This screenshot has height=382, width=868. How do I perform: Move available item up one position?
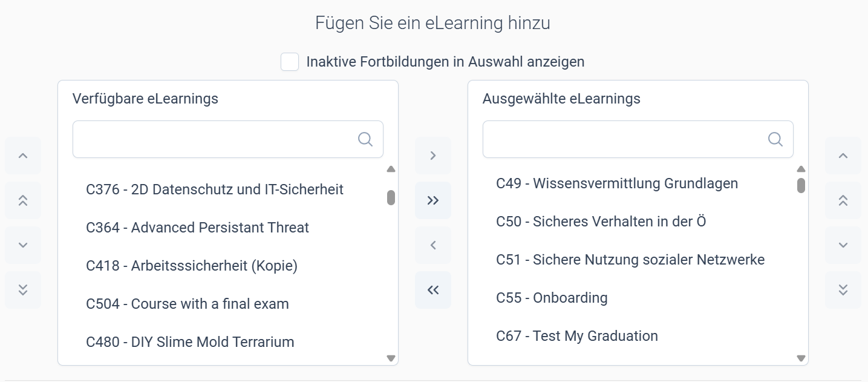tap(23, 156)
